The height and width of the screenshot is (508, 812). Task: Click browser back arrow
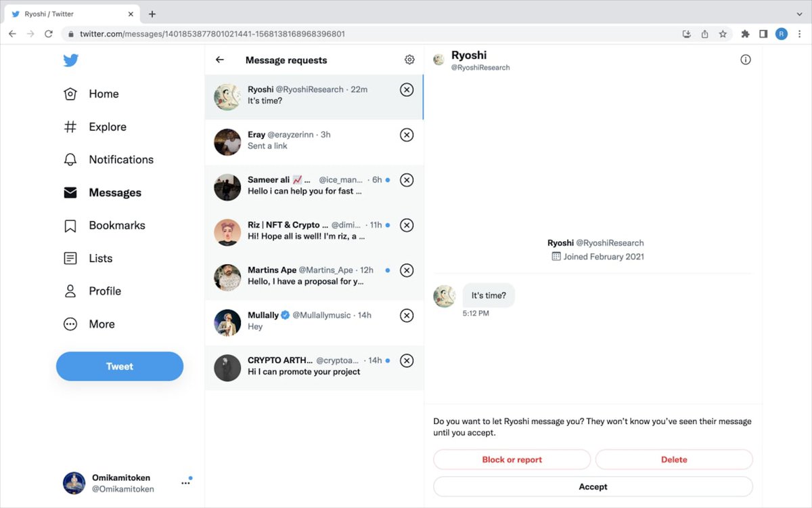[x=12, y=34]
